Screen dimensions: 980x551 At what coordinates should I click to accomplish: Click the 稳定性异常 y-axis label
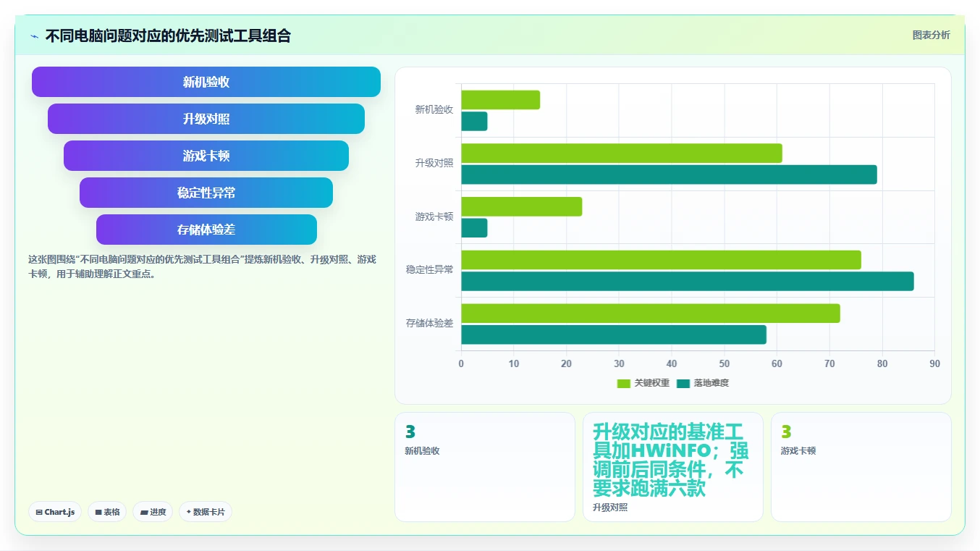coord(429,270)
